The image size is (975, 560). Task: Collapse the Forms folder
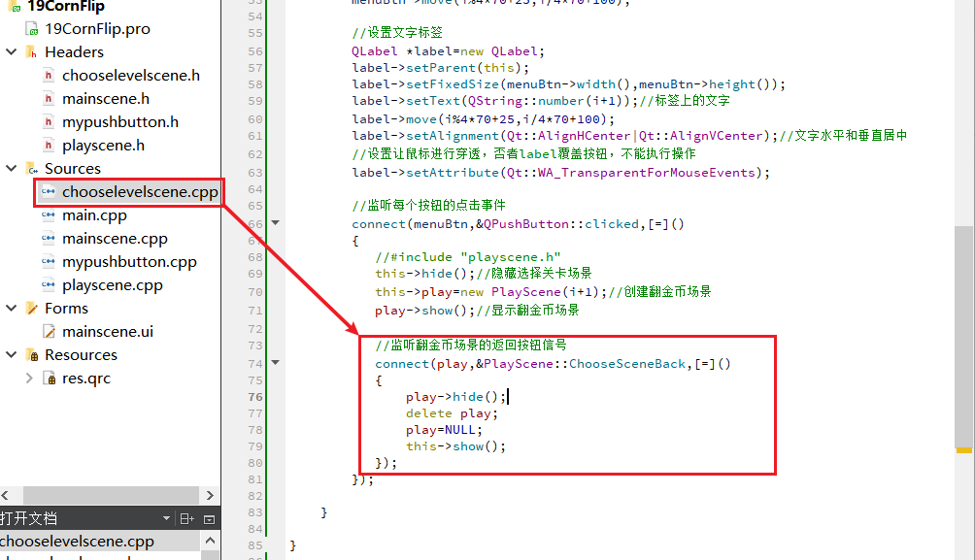(12, 309)
